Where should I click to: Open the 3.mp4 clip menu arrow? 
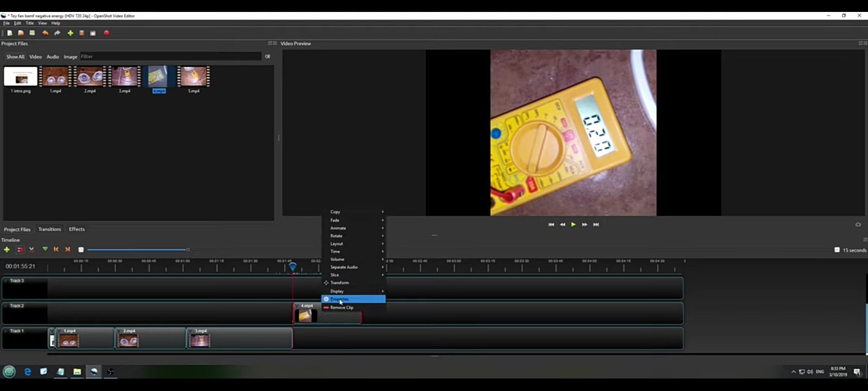pyautogui.click(x=192, y=331)
